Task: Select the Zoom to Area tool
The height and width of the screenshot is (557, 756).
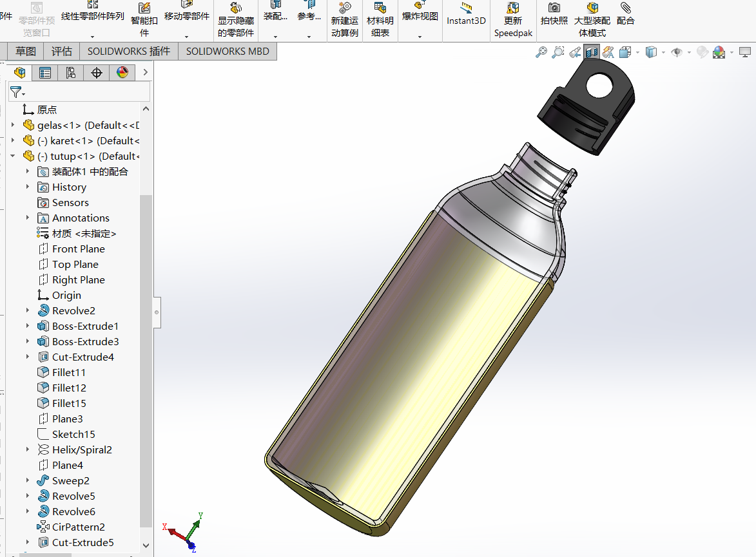Action: click(558, 52)
